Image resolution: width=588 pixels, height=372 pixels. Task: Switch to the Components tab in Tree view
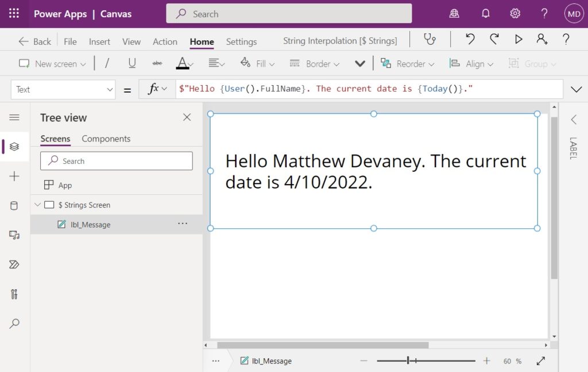[106, 139]
